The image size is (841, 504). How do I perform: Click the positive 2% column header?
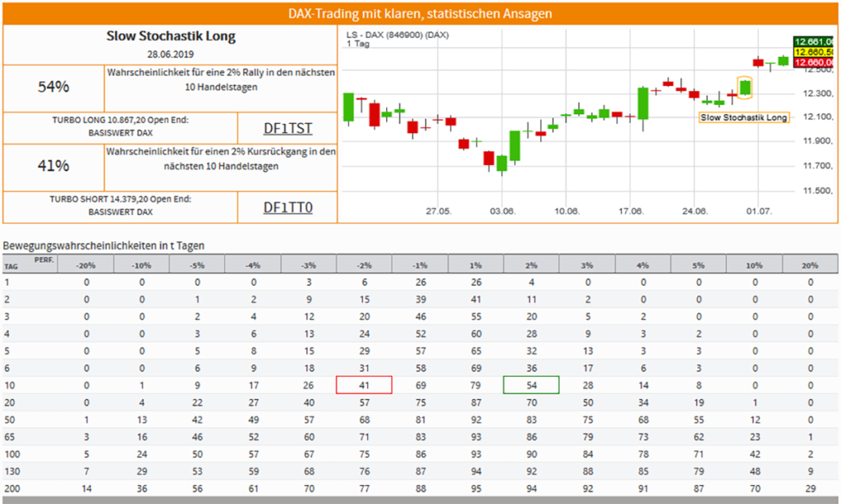pos(531,265)
